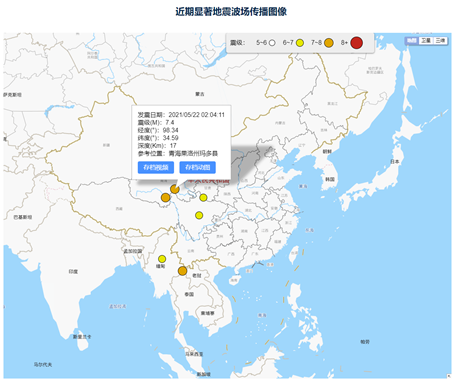Click the 存档视频 button
Screen dimensions: 455x379
[156, 167]
